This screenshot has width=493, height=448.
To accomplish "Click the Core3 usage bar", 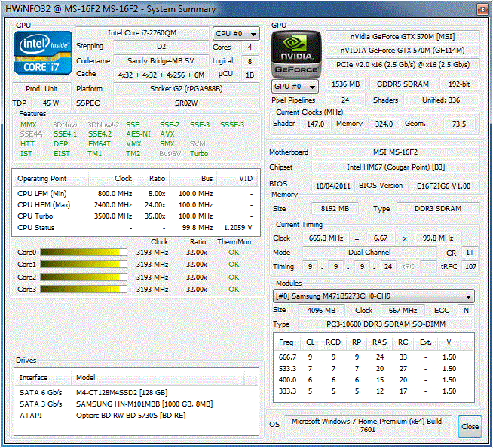I will 84,289.
